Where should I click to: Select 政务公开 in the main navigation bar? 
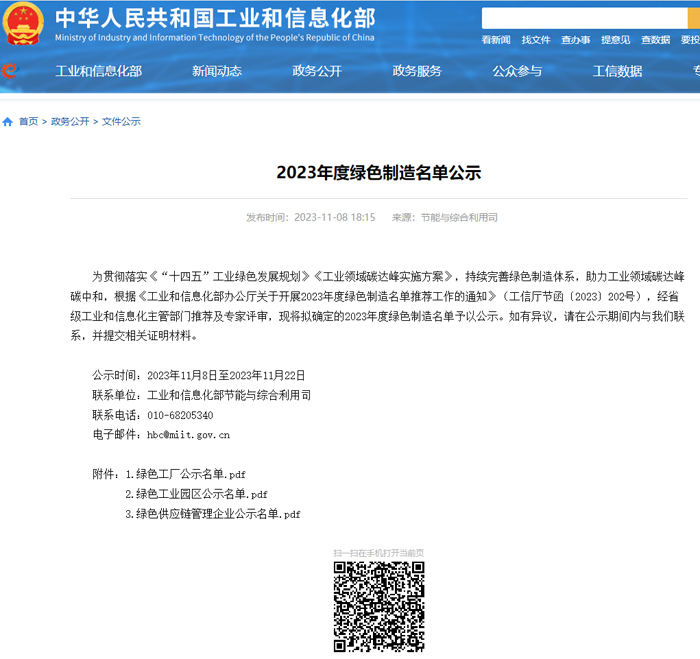click(x=317, y=71)
